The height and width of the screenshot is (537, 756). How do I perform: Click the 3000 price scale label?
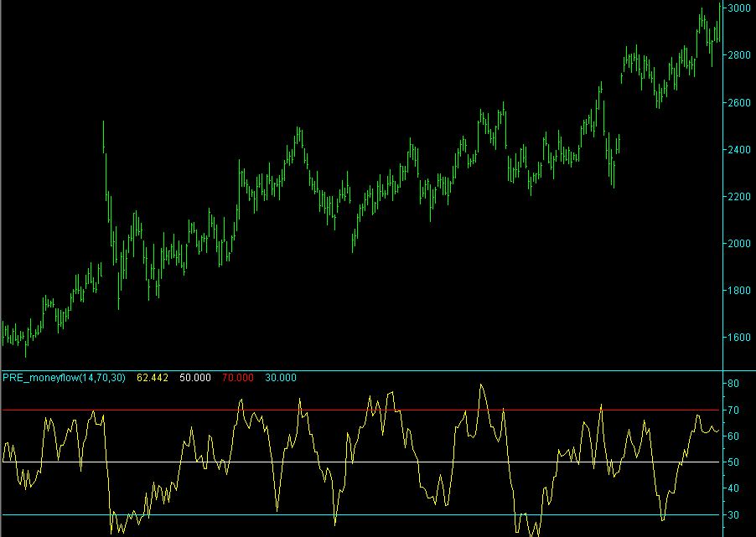tap(741, 8)
